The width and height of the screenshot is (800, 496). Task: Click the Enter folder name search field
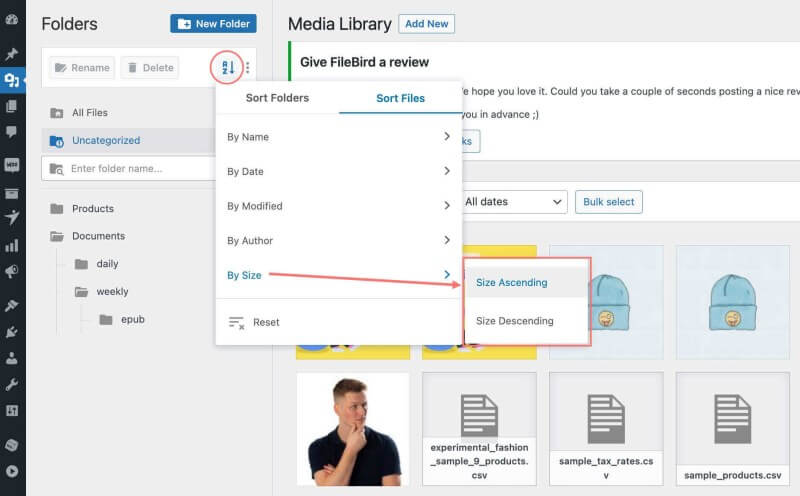129,169
